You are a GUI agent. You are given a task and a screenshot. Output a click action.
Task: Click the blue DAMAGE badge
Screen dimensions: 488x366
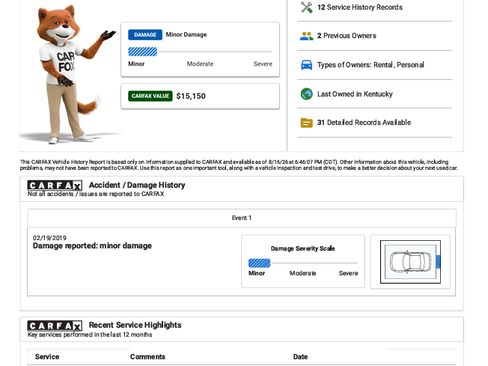145,35
